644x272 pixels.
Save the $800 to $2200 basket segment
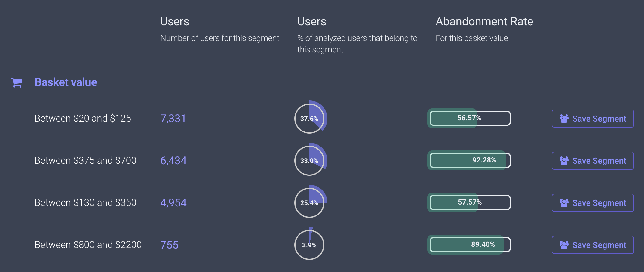pyautogui.click(x=593, y=245)
